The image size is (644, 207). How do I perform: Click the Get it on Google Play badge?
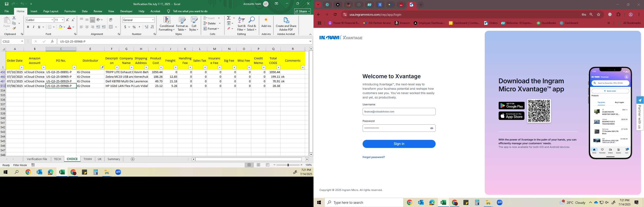[x=512, y=106]
